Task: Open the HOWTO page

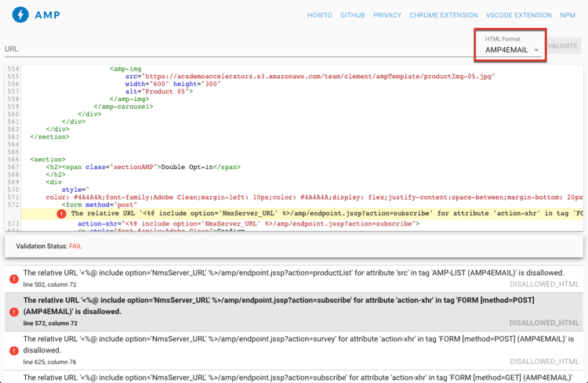Action: (x=320, y=16)
